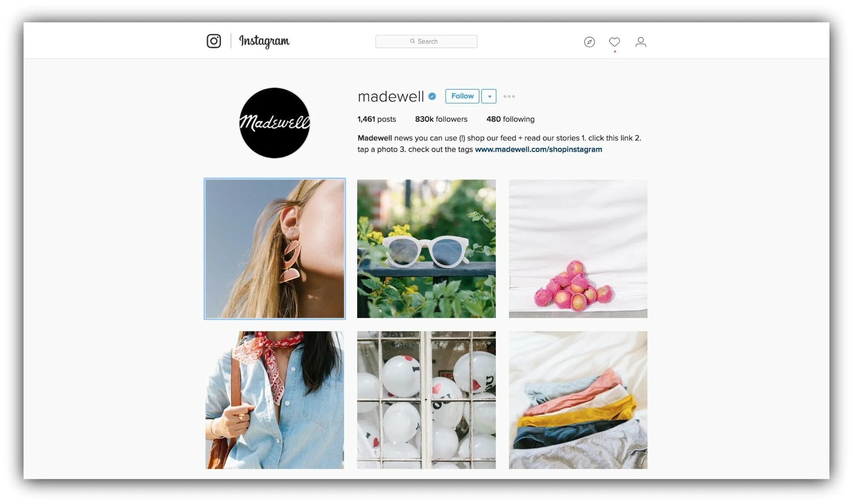Image resolution: width=853 pixels, height=504 pixels.
Task: Click the more options ellipsis dropdown
Action: pyautogui.click(x=509, y=96)
